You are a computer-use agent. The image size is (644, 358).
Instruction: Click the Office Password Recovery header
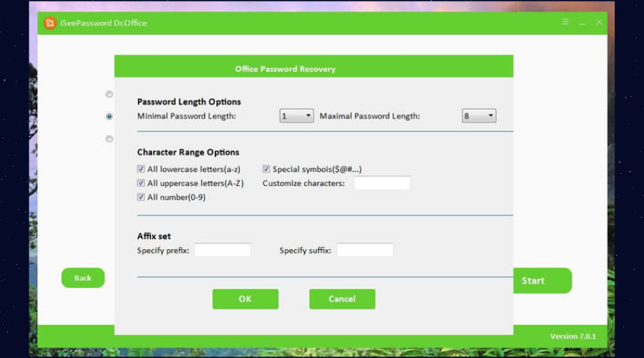click(285, 69)
